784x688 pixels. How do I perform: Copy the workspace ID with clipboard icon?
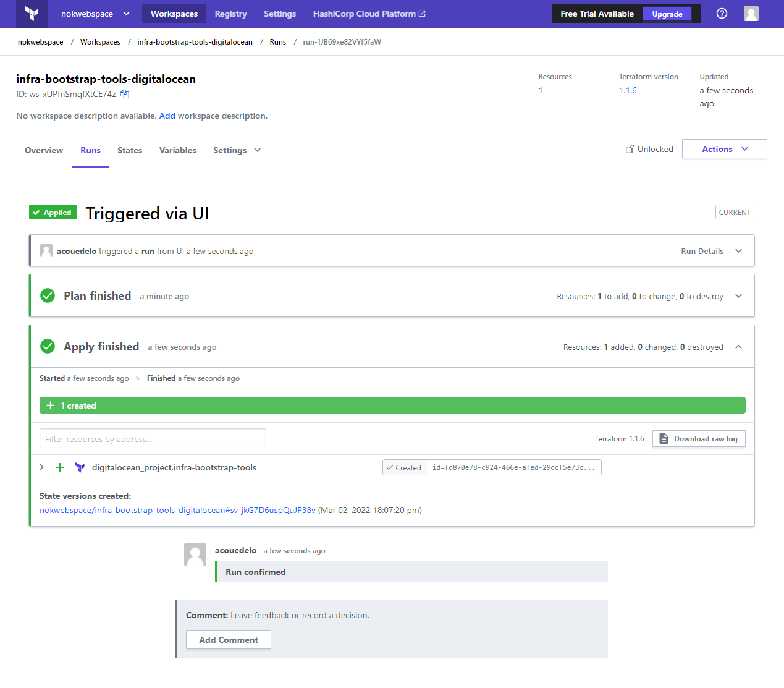point(125,94)
